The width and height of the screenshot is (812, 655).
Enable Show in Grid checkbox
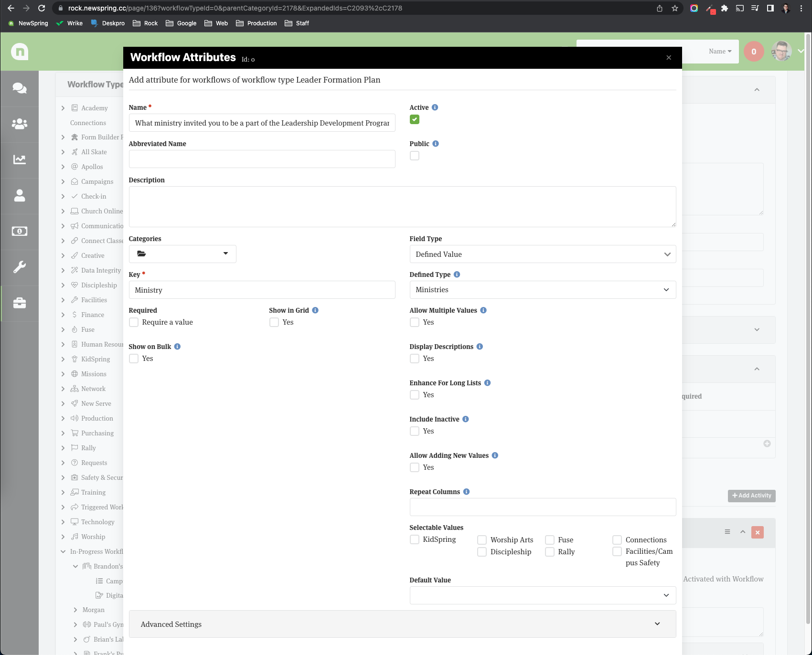point(274,322)
